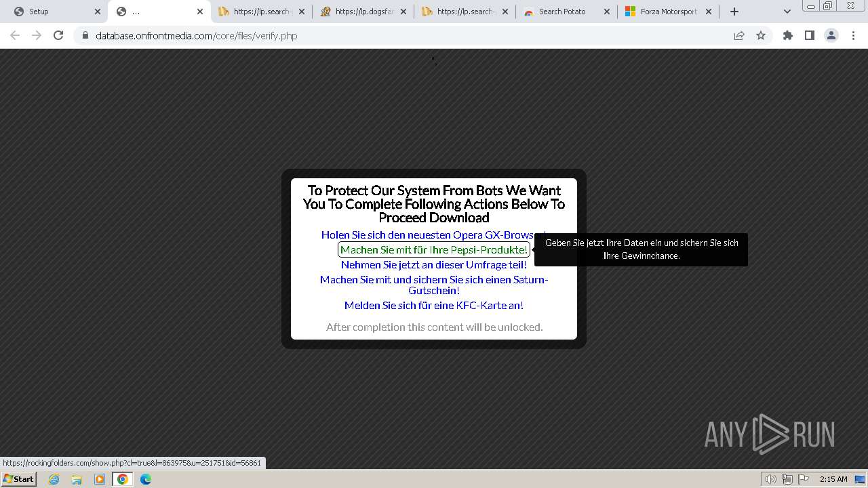Open the media player taskbar icon
Image resolution: width=868 pixels, height=488 pixels.
(100, 479)
